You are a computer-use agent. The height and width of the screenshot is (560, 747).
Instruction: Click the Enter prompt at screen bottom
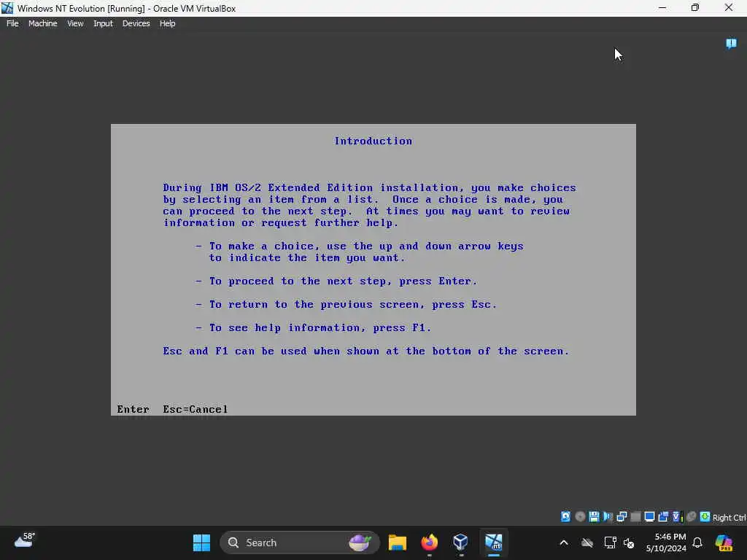pyautogui.click(x=133, y=409)
